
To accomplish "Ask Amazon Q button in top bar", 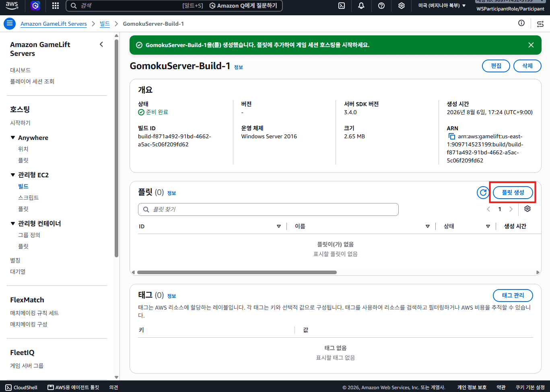I will pyautogui.click(x=243, y=6).
